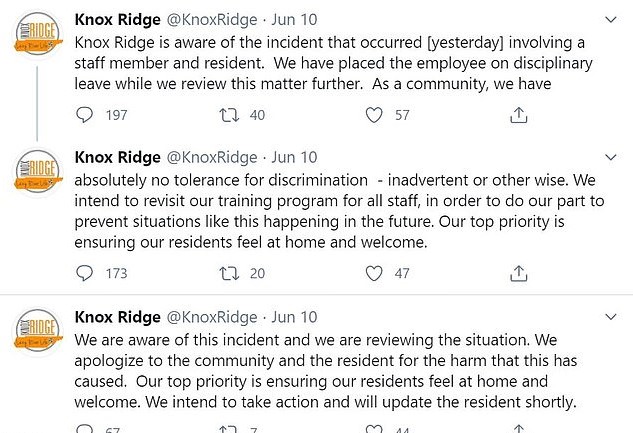The width and height of the screenshot is (633, 433).
Task: Share the first Knox Ridge tweet
Action: 518,116
